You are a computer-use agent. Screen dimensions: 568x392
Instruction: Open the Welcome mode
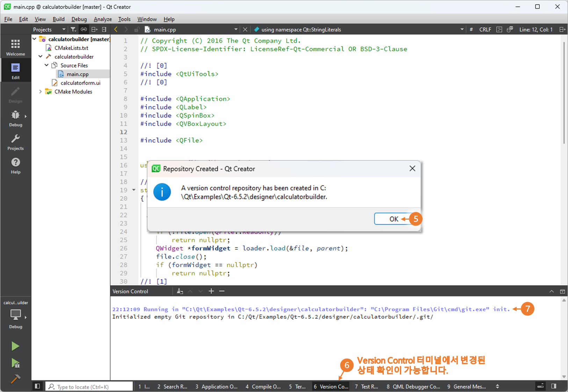15,47
